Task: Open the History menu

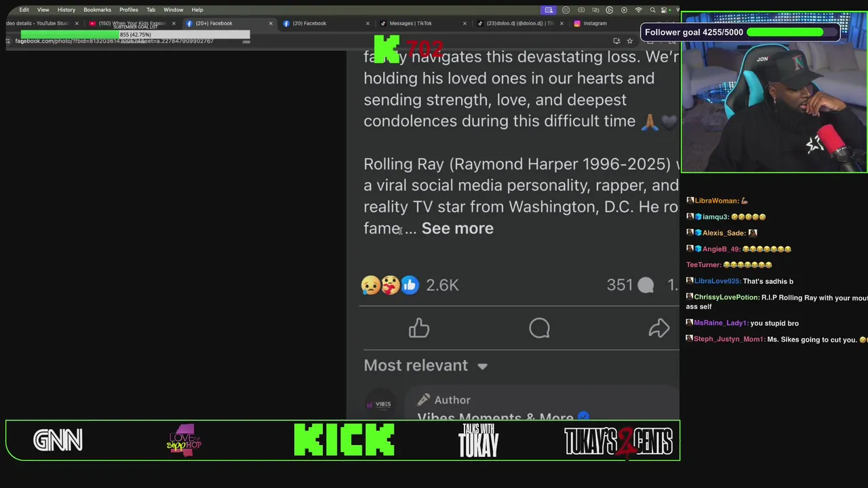Action: point(66,9)
